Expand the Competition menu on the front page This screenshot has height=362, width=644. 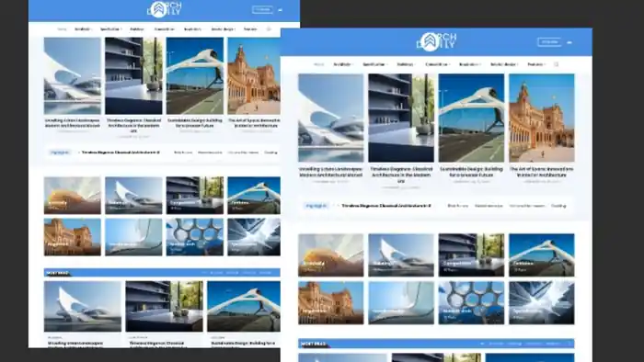click(437, 64)
